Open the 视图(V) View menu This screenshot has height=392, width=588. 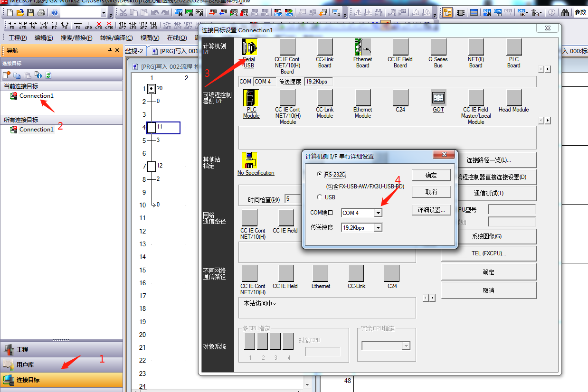pos(150,38)
